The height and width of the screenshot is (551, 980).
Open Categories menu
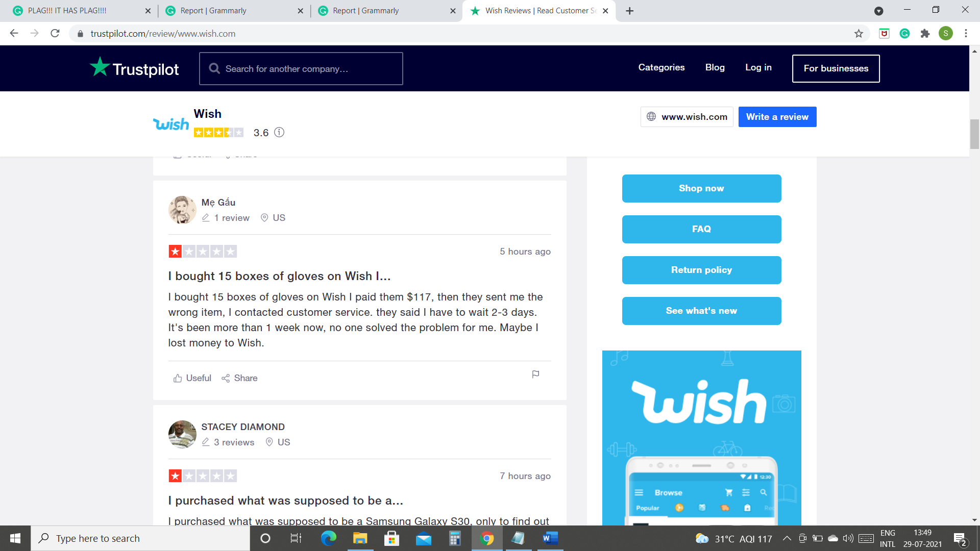[661, 67]
